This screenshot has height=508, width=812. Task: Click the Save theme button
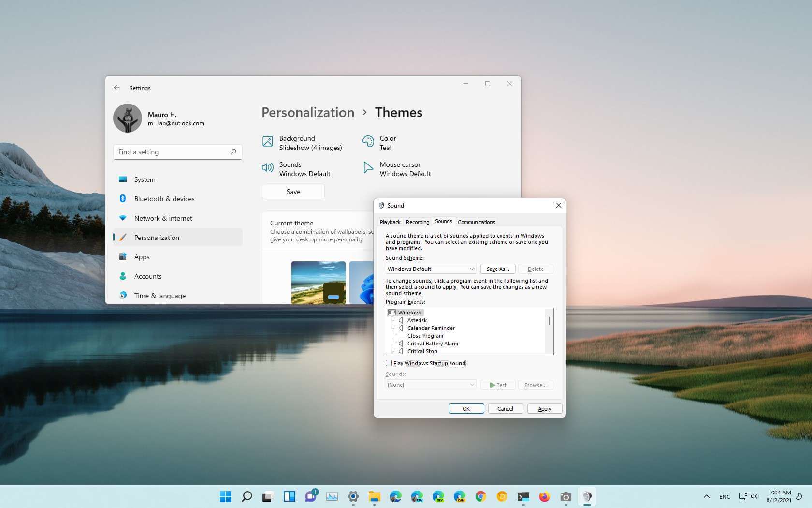point(293,192)
